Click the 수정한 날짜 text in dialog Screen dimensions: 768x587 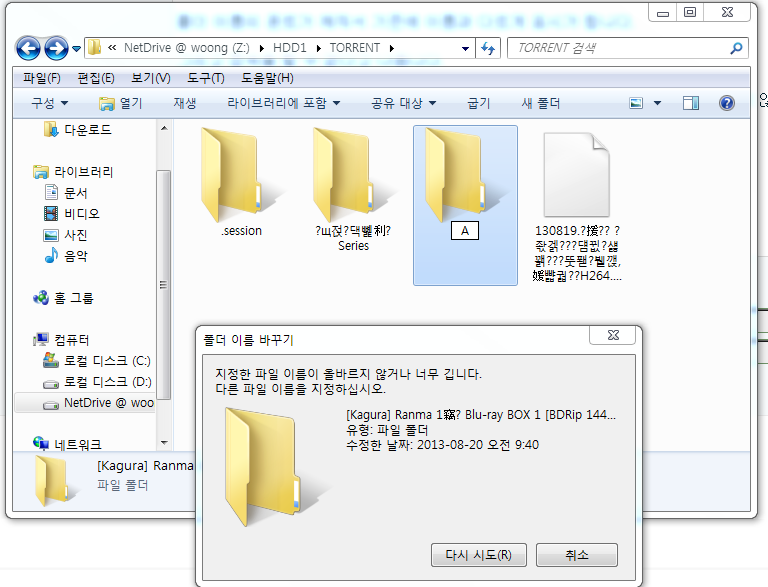click(x=442, y=445)
